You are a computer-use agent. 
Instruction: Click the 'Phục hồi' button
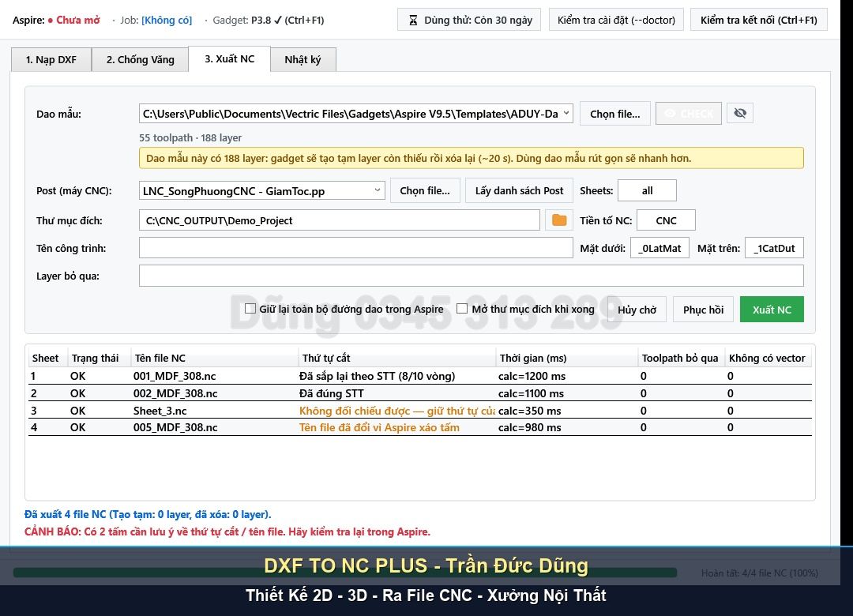[x=704, y=310]
